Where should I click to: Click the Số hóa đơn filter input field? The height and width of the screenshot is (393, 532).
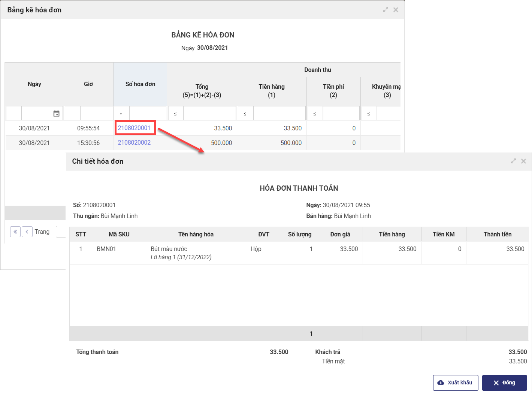[x=148, y=114]
